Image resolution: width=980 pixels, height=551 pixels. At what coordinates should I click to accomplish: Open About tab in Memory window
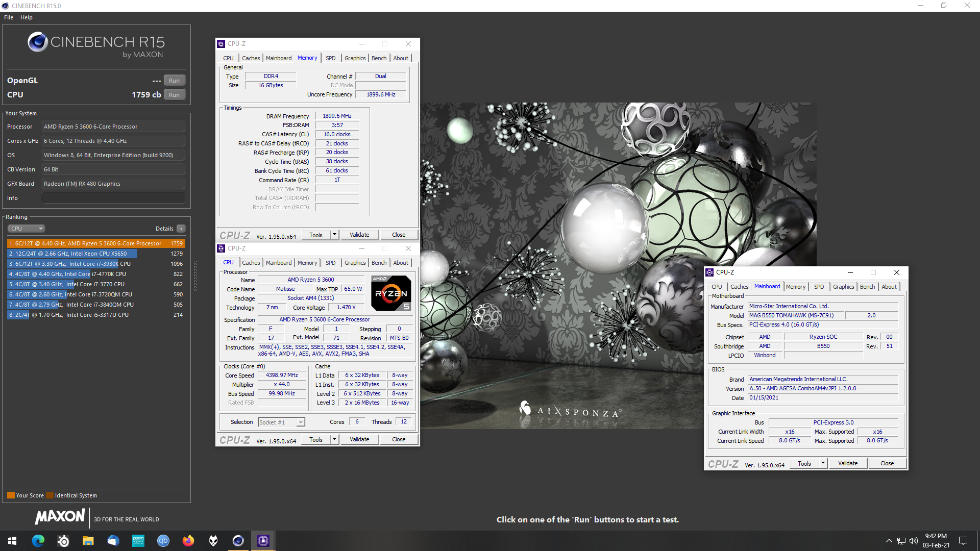pyautogui.click(x=401, y=58)
